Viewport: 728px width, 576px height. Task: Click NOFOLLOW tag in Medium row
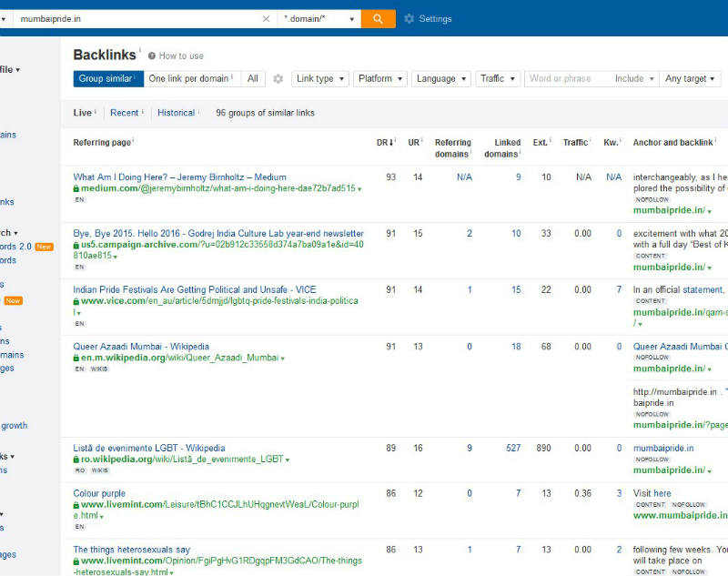point(652,199)
